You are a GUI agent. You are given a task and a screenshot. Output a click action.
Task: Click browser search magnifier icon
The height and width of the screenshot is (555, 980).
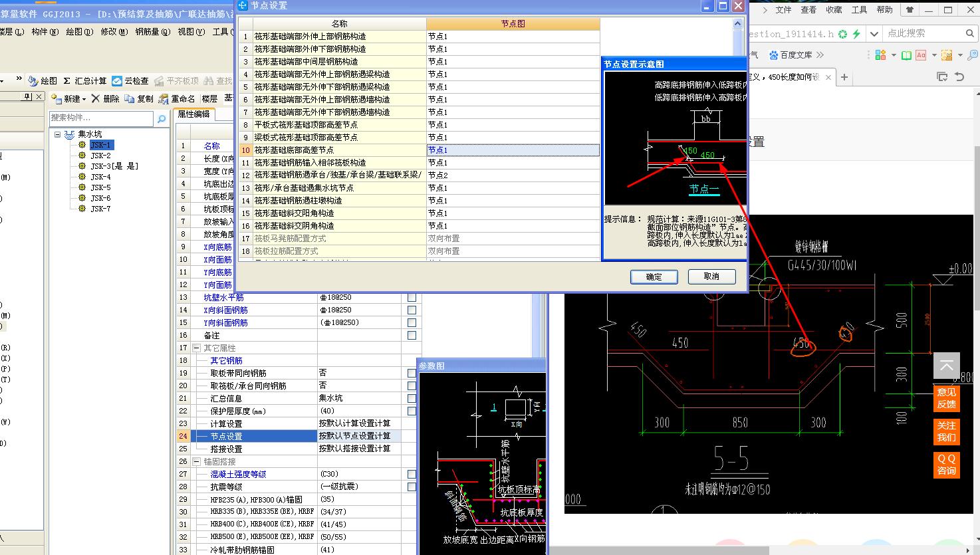[970, 33]
